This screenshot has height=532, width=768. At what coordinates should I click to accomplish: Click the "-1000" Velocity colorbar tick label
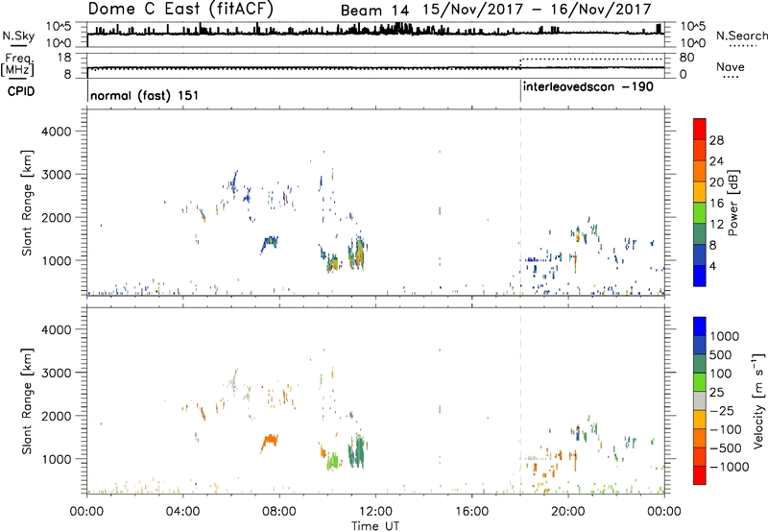tap(729, 467)
